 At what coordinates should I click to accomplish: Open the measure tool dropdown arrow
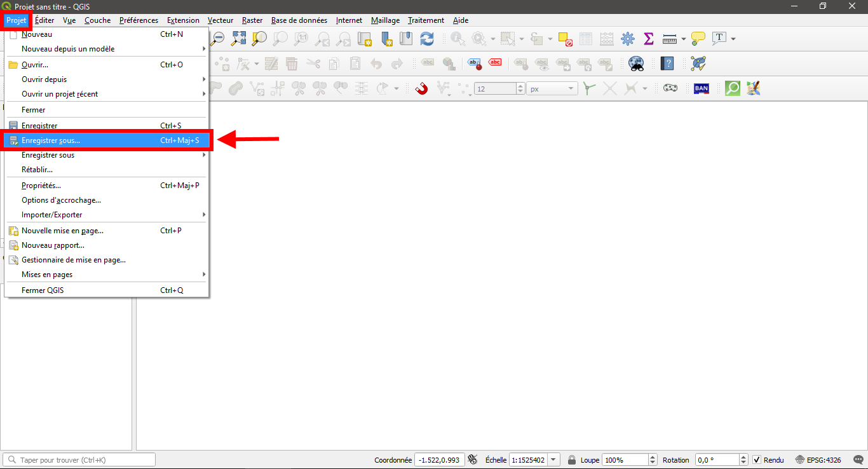point(684,39)
